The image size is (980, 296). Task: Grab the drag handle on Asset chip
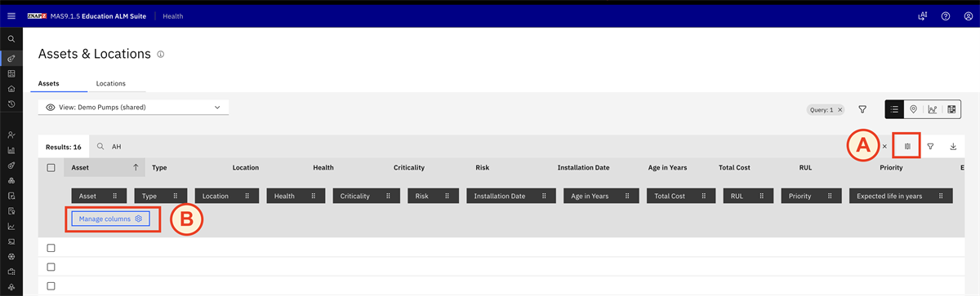coord(115,196)
